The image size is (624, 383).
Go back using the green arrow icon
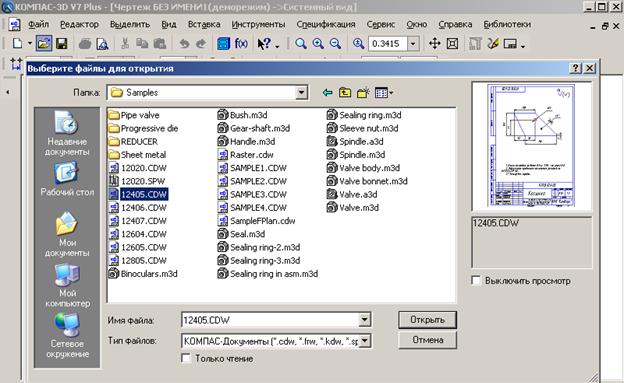(x=327, y=93)
